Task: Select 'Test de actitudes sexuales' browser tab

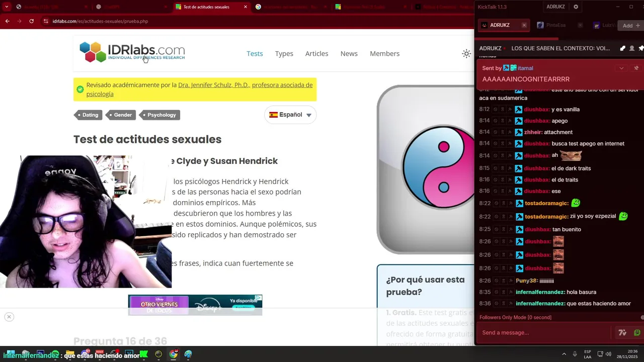Action: point(211,7)
